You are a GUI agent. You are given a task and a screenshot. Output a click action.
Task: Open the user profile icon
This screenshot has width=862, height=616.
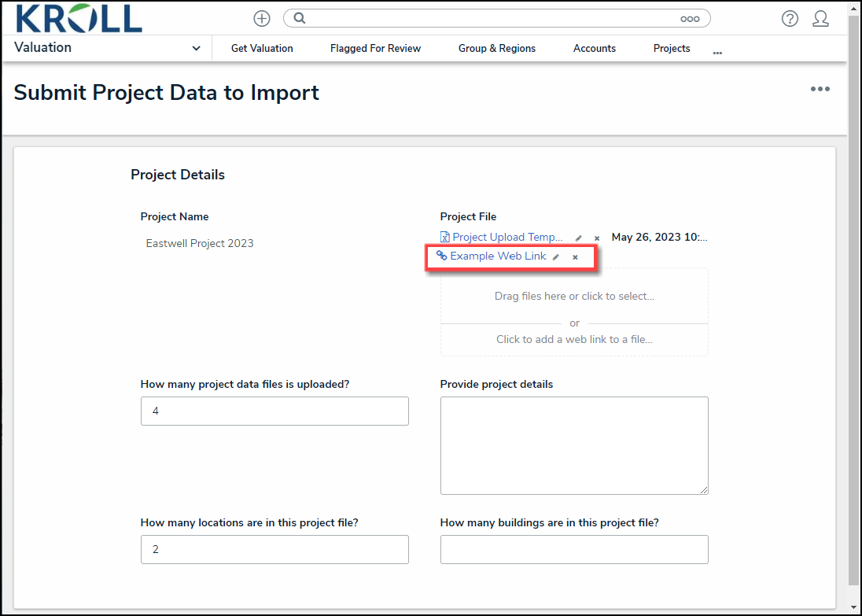pos(821,19)
